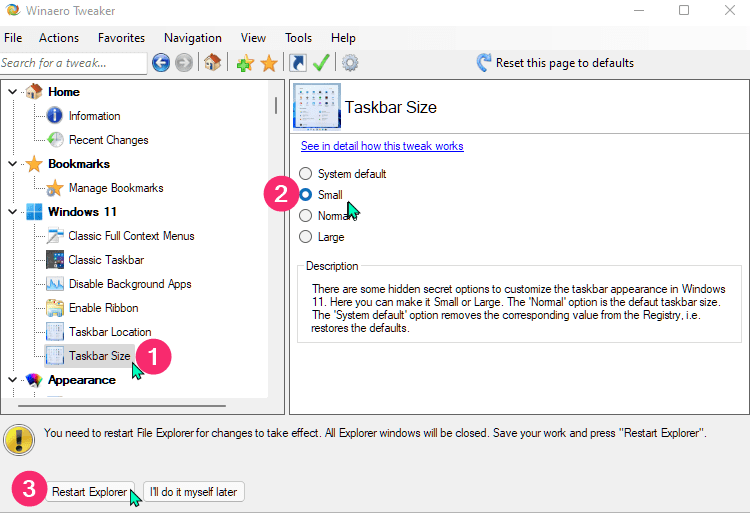Screen dimensions: 750x513
Task: Click the Search for a tweak field
Action: [x=73, y=63]
